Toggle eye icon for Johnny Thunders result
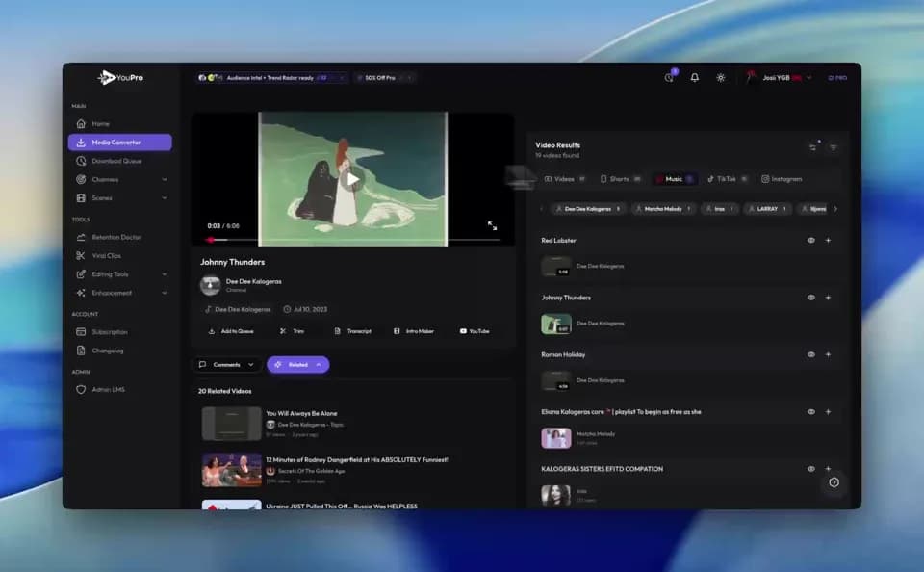 click(x=811, y=298)
